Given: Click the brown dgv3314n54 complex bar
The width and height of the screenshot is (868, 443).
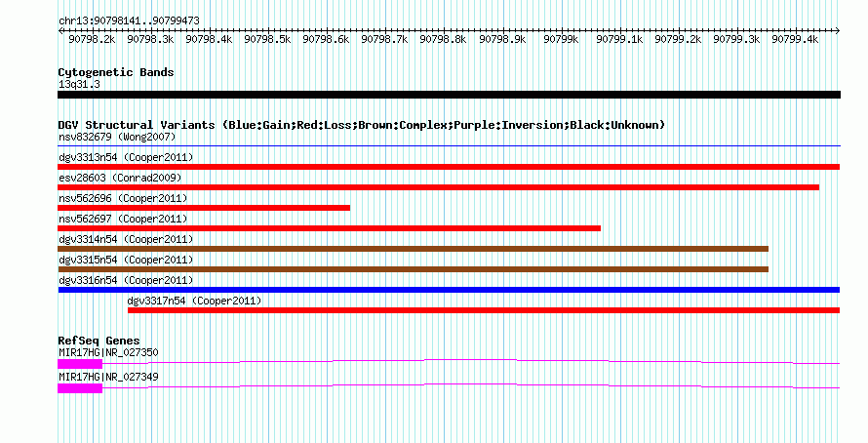Looking at the screenshot, I should (x=413, y=249).
